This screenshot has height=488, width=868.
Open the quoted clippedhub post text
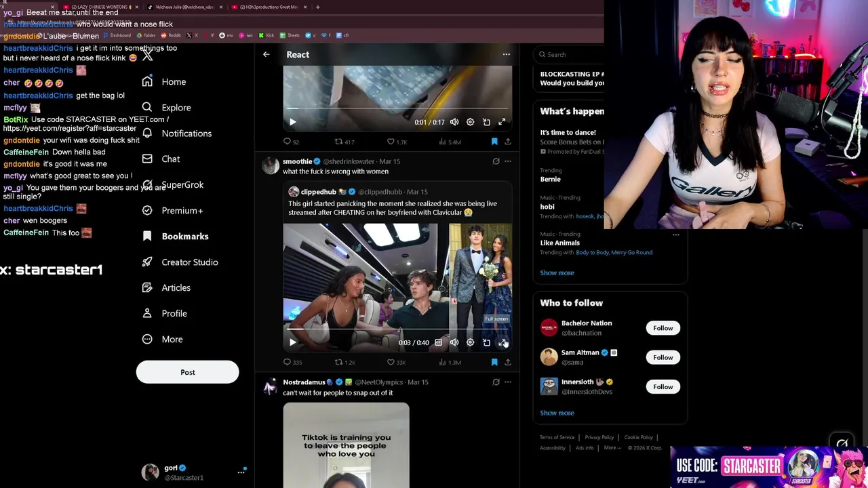click(x=393, y=207)
